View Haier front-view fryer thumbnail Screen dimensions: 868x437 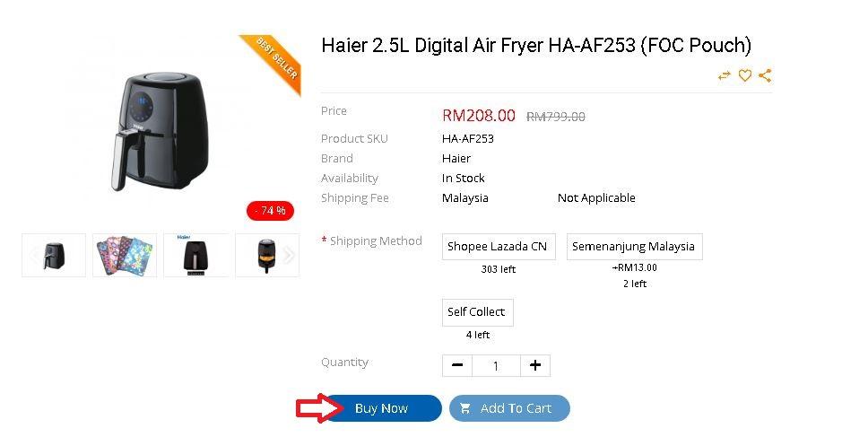(x=196, y=256)
